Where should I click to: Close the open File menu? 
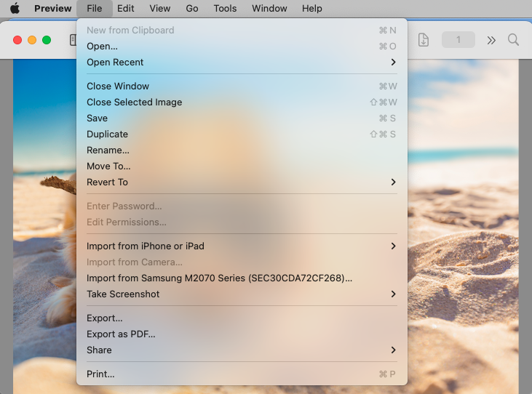coord(95,8)
